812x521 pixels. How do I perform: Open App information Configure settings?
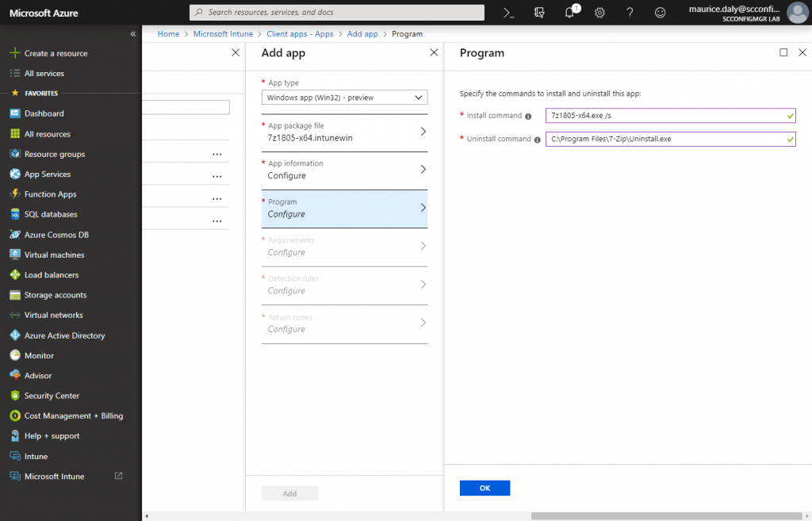pos(344,168)
